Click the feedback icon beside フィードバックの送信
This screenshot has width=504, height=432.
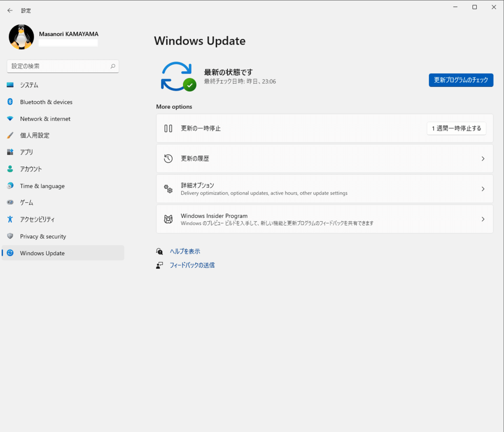point(160,265)
